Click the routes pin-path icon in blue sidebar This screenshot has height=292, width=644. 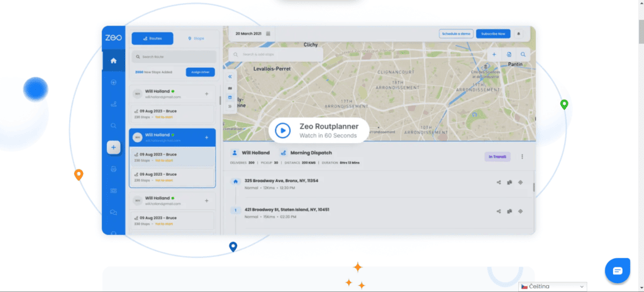click(113, 104)
